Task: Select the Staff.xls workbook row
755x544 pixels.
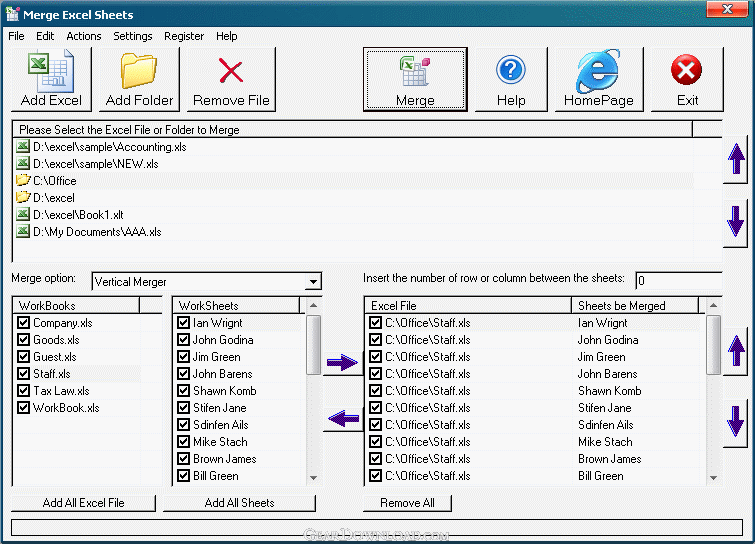Action: point(78,374)
